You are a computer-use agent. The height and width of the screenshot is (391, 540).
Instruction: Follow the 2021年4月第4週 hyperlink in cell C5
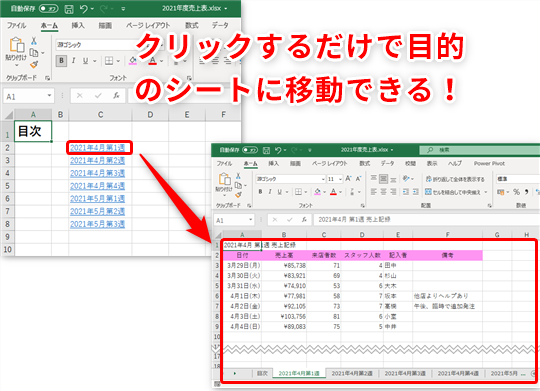(x=97, y=186)
